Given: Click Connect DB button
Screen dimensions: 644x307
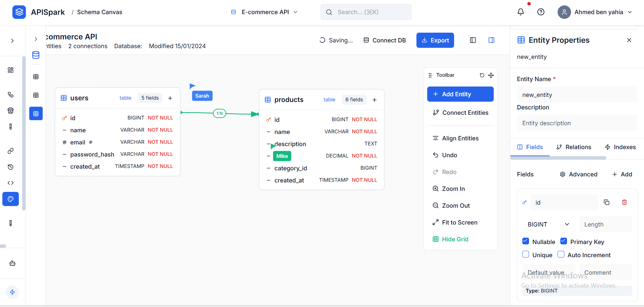Looking at the screenshot, I should tap(385, 40).
